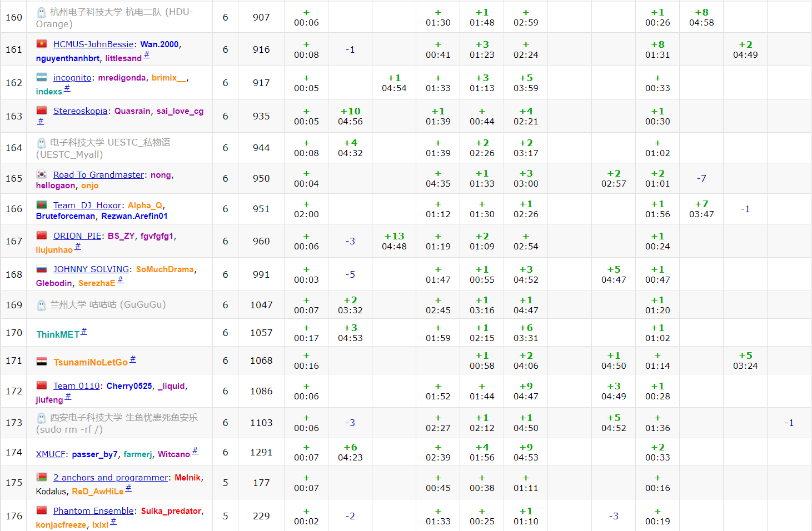Image resolution: width=812 pixels, height=531 pixels.
Task: Open the ORION_PIE team page
Action: click(x=77, y=236)
